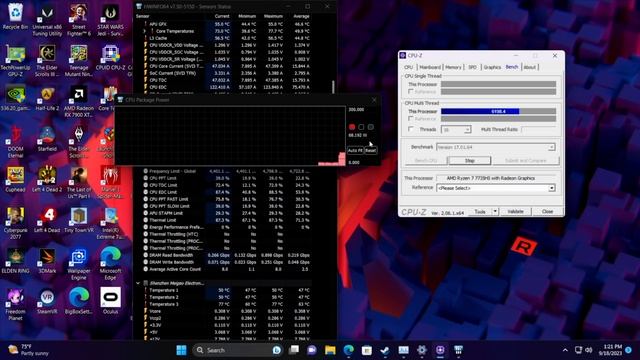Image resolution: width=640 pixels, height=360 pixels.
Task: Open Settings gear icon in taskbar
Action: point(422,350)
